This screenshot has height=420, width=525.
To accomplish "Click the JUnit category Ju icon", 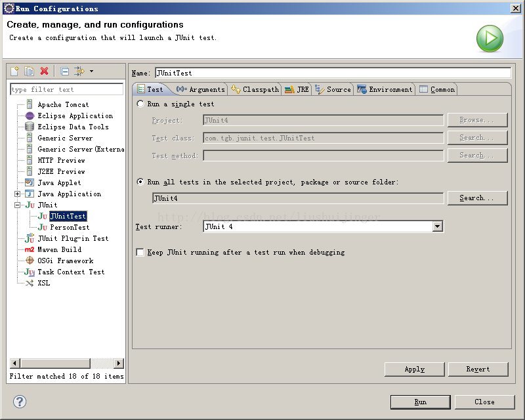I will pyautogui.click(x=30, y=205).
